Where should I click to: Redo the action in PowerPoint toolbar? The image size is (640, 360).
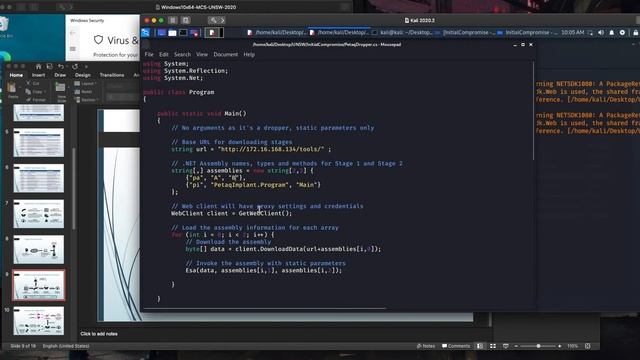[75, 66]
